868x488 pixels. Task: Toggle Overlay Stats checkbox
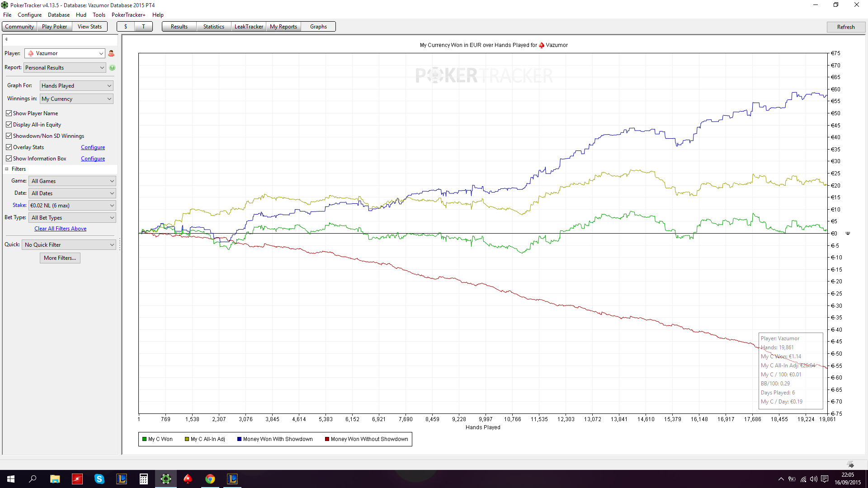9,147
